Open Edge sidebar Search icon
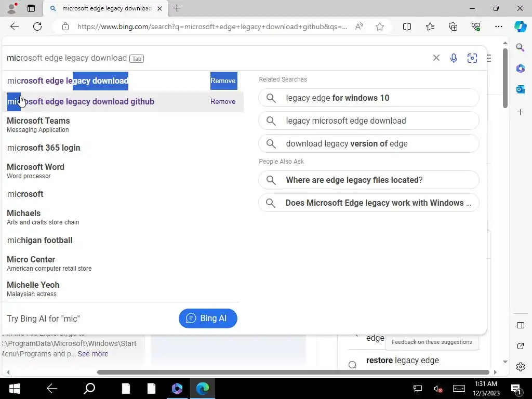Image resolution: width=532 pixels, height=399 pixels. (x=520, y=47)
